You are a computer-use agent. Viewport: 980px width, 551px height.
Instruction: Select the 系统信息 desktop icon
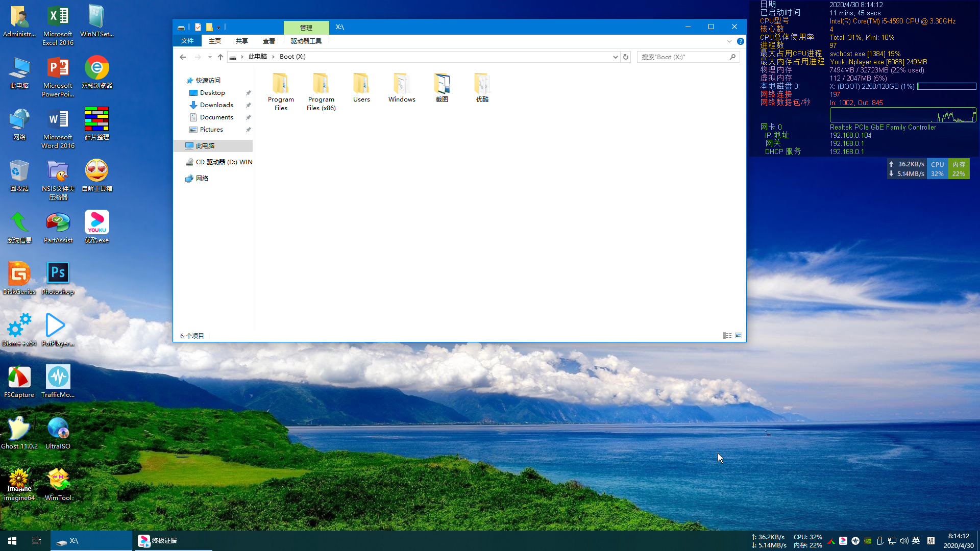pyautogui.click(x=19, y=228)
